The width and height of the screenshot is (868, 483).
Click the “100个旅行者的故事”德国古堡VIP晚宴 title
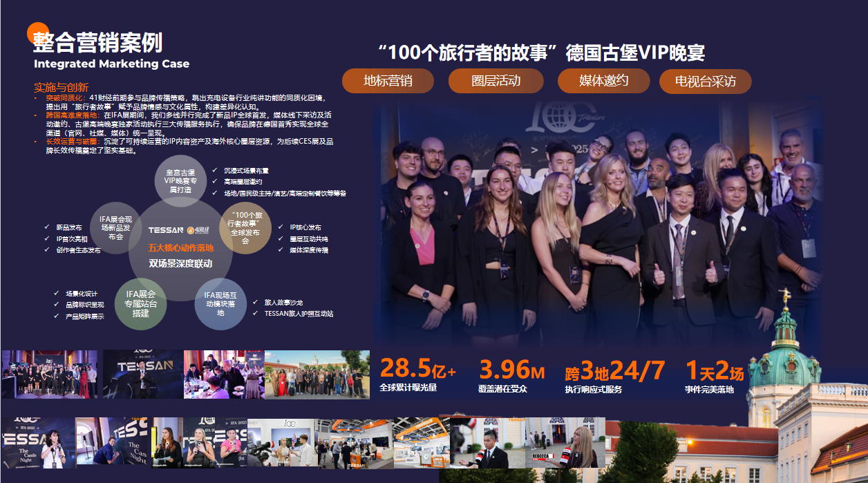542,53
